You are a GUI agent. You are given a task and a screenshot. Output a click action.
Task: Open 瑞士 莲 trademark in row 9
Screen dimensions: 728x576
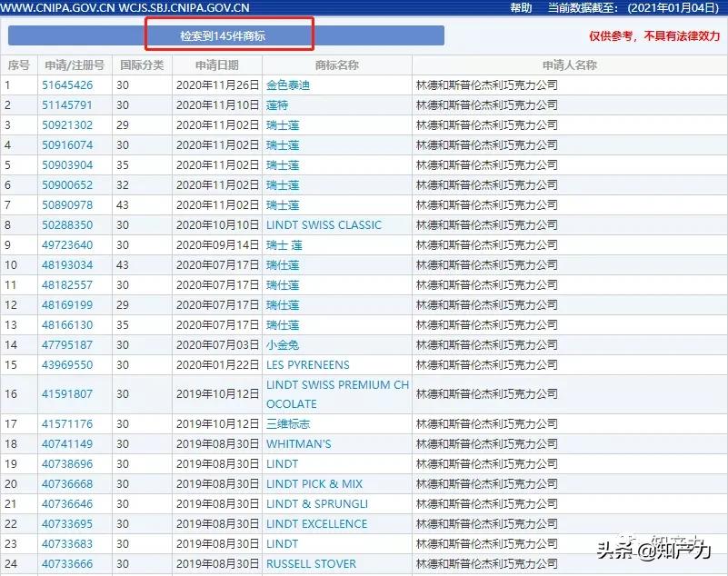point(284,244)
